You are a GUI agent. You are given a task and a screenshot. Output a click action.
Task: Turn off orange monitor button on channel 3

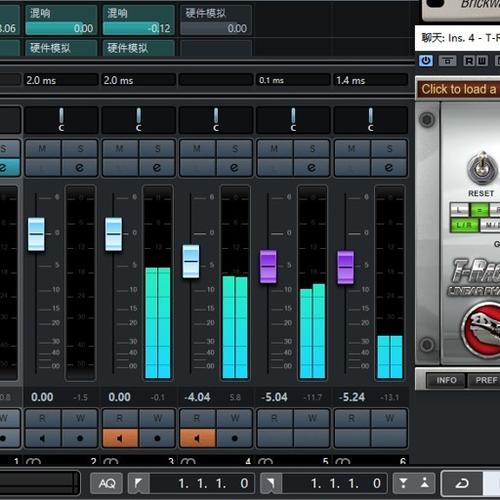click(x=120, y=438)
